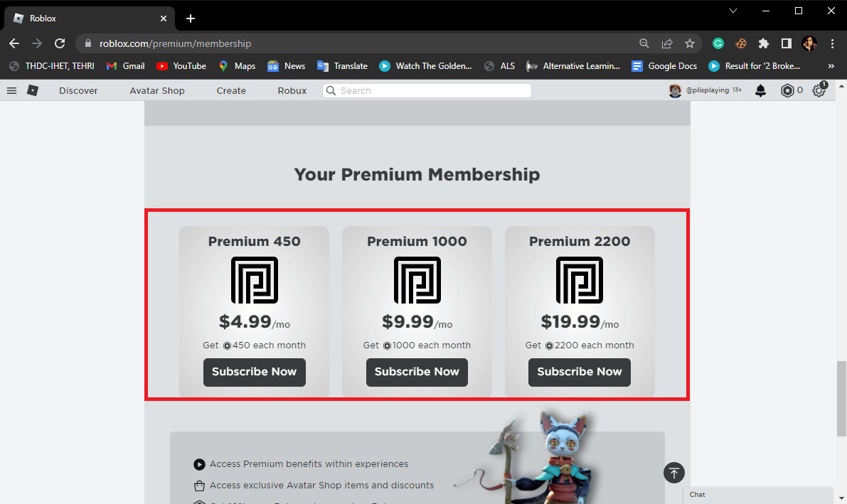This screenshot has width=847, height=504.
Task: Click the page vertical scrollbar thumb
Action: coord(841,397)
